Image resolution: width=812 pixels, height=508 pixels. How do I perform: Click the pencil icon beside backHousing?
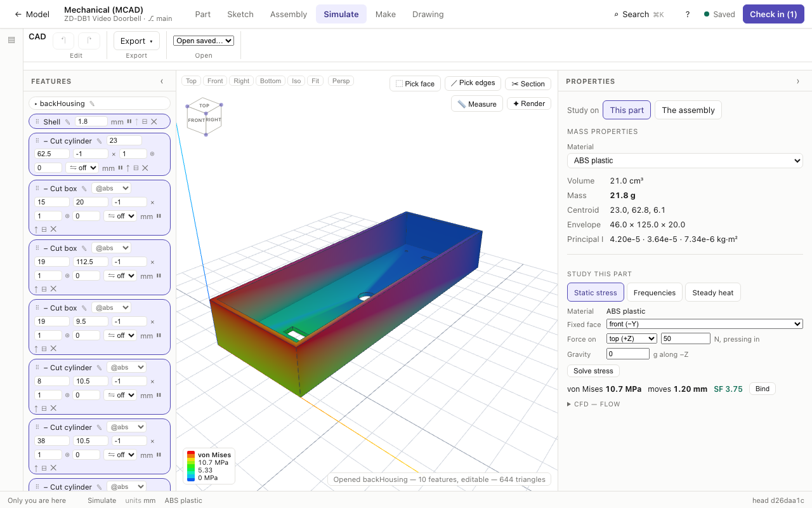tap(92, 104)
